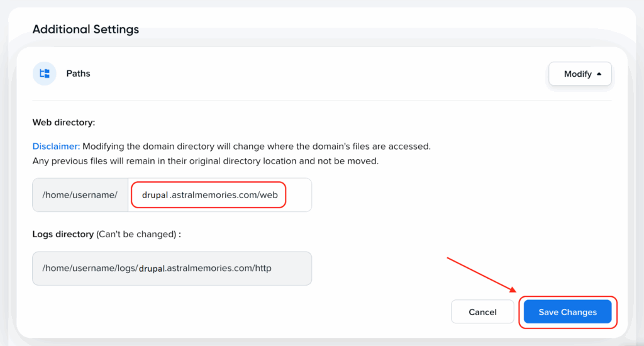Click the word "drupal" in web directory input
Viewport: 644px width, 346px height.
click(x=155, y=195)
